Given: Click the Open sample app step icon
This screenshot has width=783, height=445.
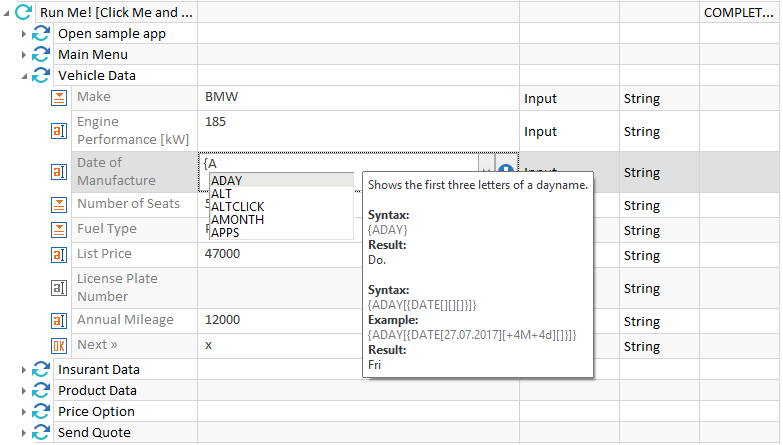Looking at the screenshot, I should pyautogui.click(x=42, y=33).
